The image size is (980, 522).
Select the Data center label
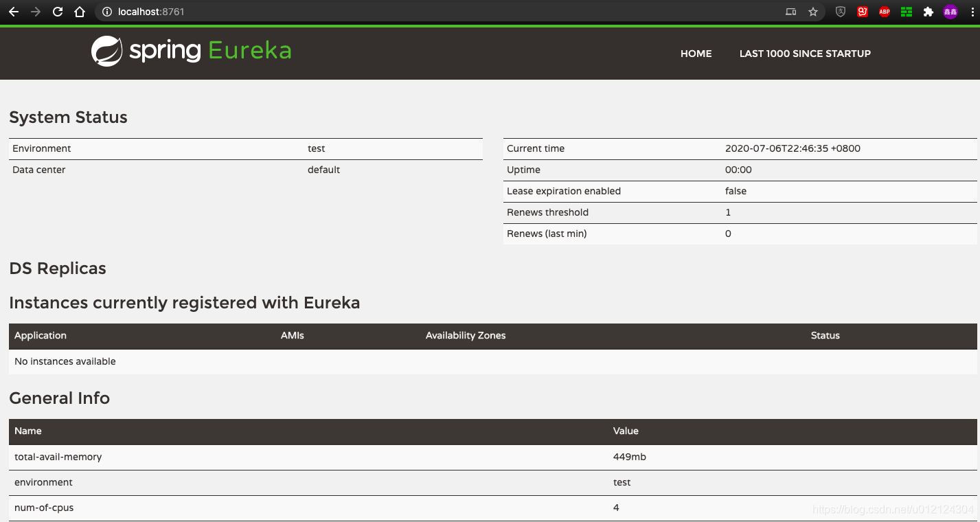(39, 170)
